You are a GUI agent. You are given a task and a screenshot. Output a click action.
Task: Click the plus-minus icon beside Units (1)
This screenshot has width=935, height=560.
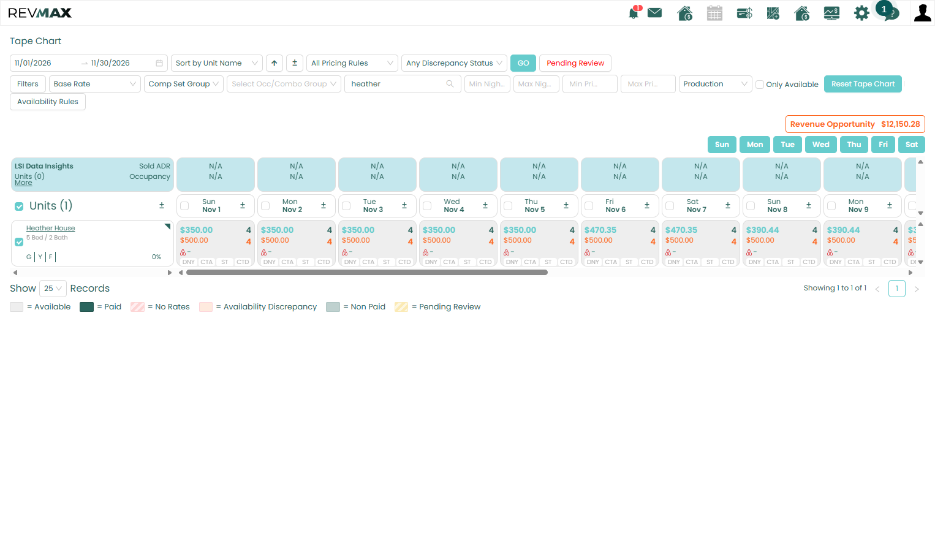pos(162,206)
